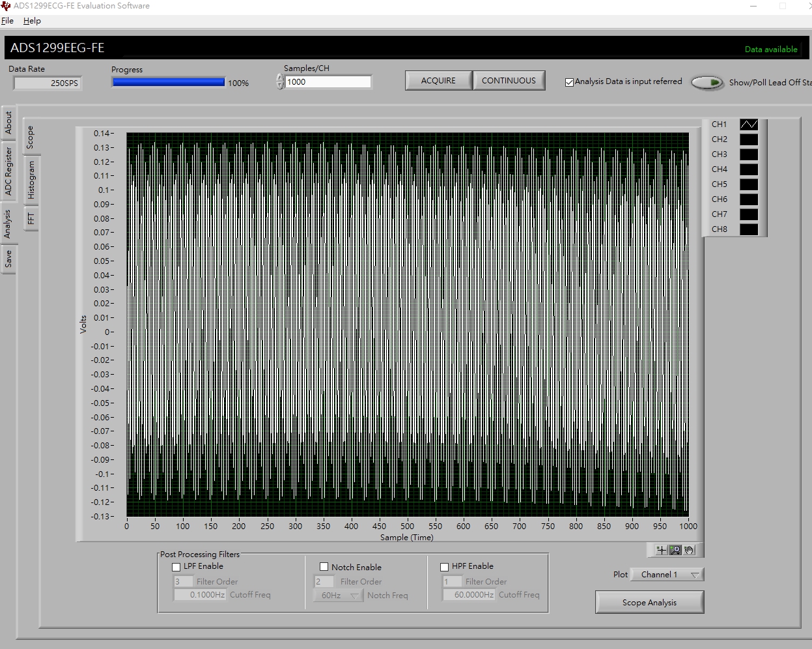Click the 'Volts' Y-axis label

pyautogui.click(x=83, y=324)
